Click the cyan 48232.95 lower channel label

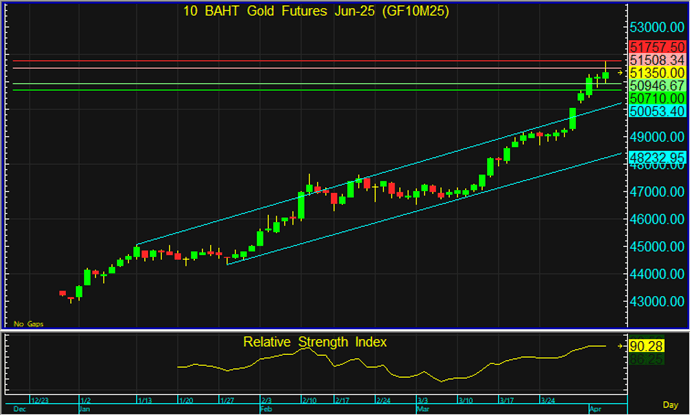point(657,158)
